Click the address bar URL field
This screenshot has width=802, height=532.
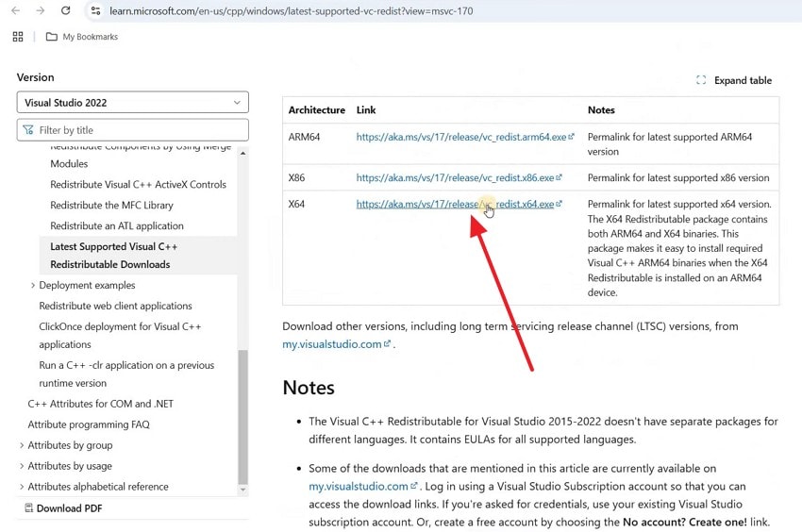coord(292,10)
